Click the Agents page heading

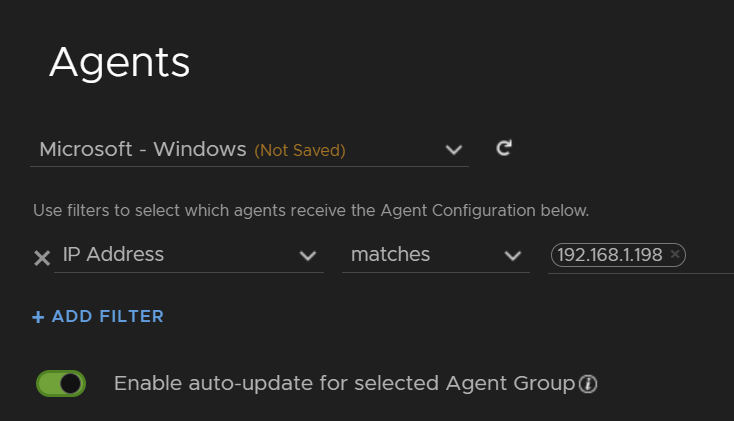point(120,63)
